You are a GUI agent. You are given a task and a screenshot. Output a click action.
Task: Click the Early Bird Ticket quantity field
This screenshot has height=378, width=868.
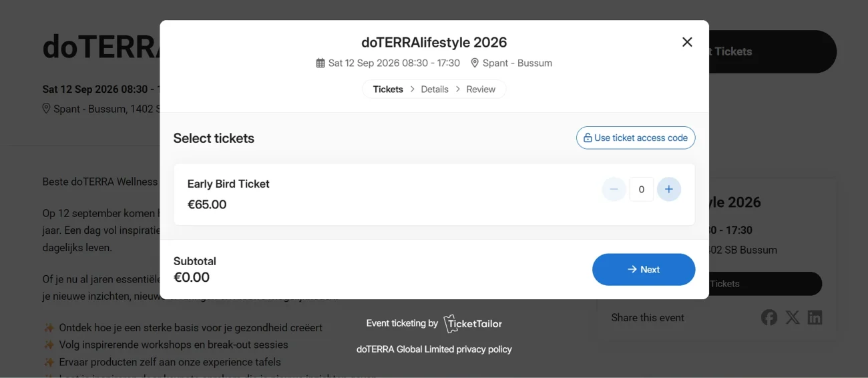coord(641,190)
